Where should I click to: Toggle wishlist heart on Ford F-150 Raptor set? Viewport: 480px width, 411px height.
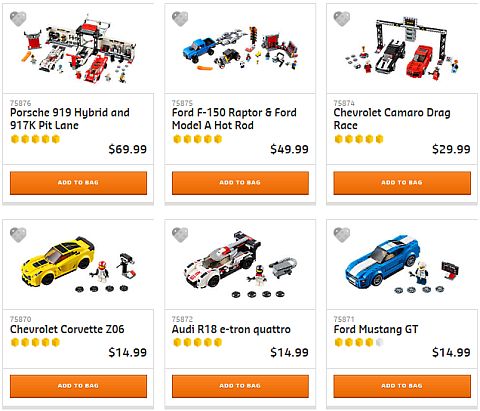point(180,19)
